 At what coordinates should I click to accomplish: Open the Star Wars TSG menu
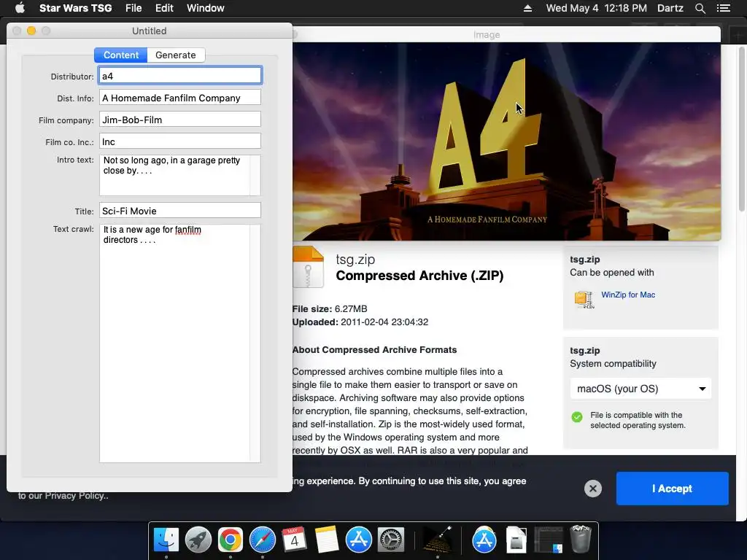(75, 8)
